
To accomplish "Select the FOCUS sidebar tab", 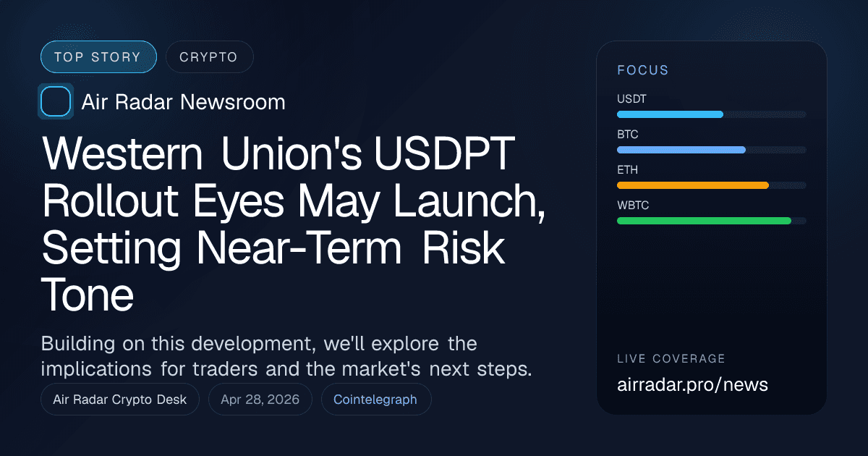I will (x=642, y=70).
